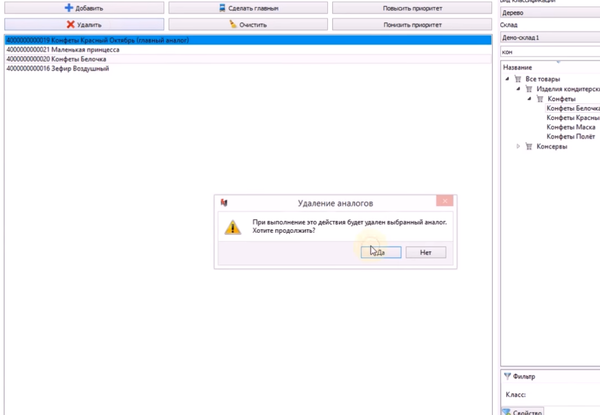This screenshot has width=600, height=415.
Task: Select Консервы in the tree
Action: point(551,146)
